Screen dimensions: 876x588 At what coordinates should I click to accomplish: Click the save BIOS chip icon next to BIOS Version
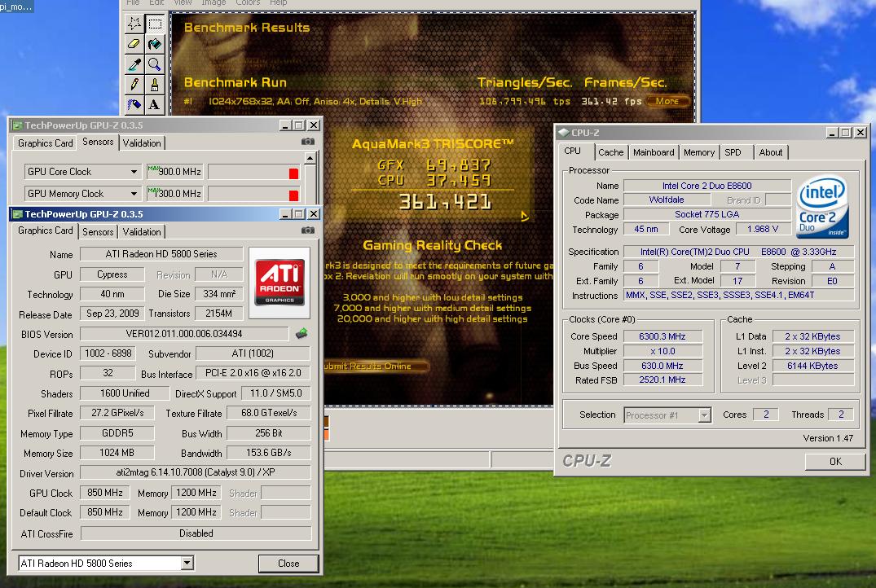click(x=302, y=333)
